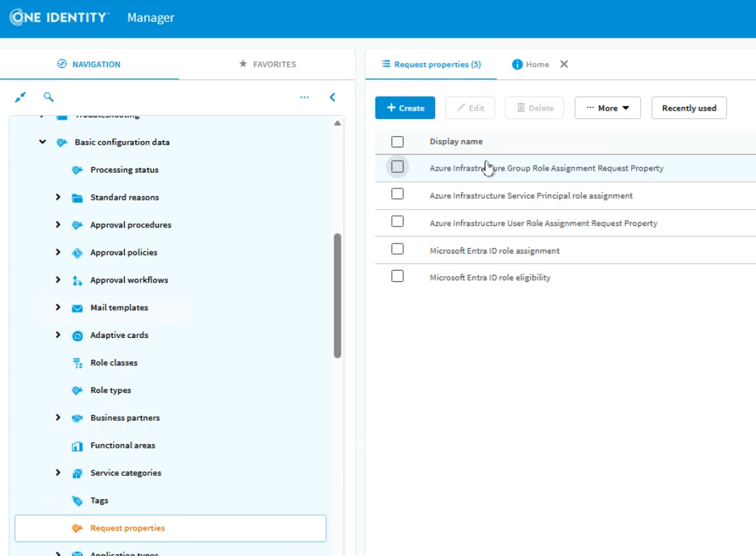Screen dimensions: 756x556
Task: Select Functional areas in the navigation tree
Action: point(123,446)
